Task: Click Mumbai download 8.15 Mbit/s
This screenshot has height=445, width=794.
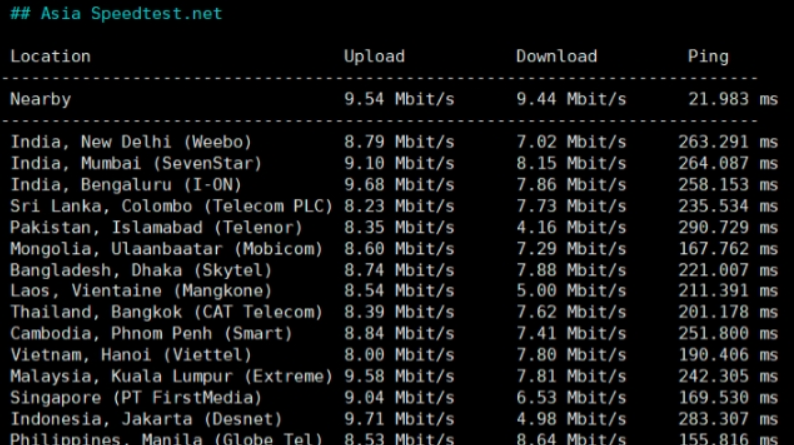Action: [571, 164]
